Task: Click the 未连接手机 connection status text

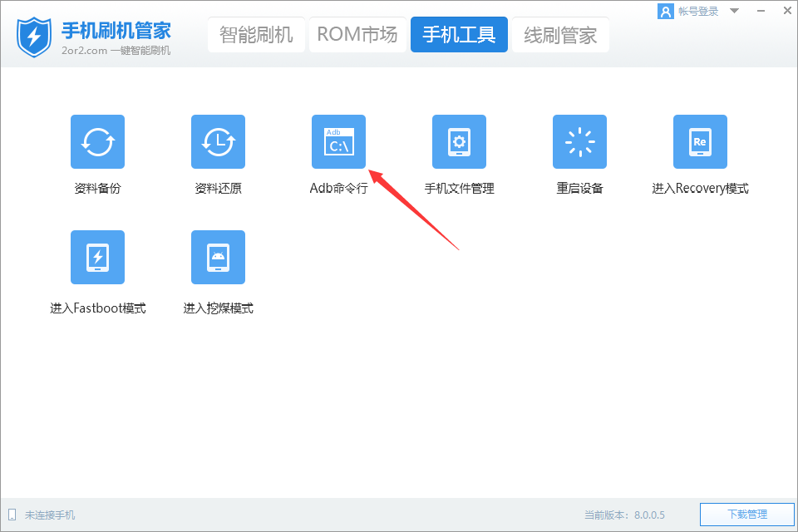Action: (x=50, y=515)
